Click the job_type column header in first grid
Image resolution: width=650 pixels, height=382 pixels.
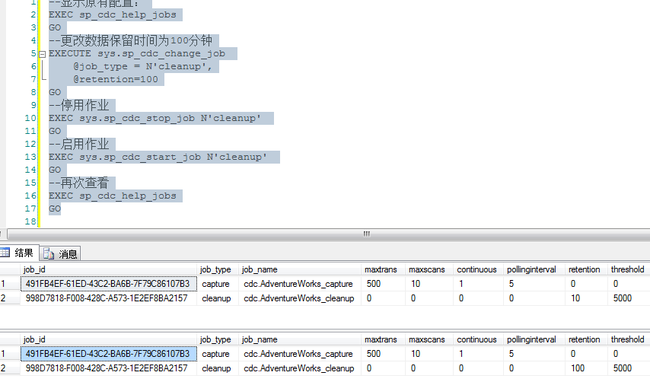pyautogui.click(x=217, y=269)
